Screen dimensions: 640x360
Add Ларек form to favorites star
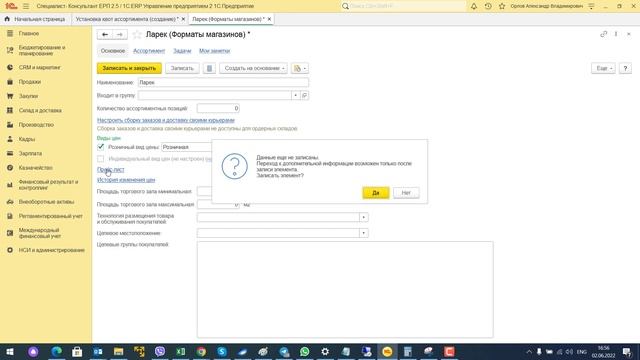click(137, 35)
